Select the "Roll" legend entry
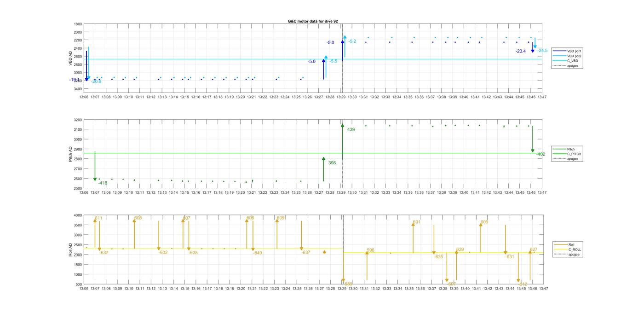This screenshot has width=644, height=319. 564,244
